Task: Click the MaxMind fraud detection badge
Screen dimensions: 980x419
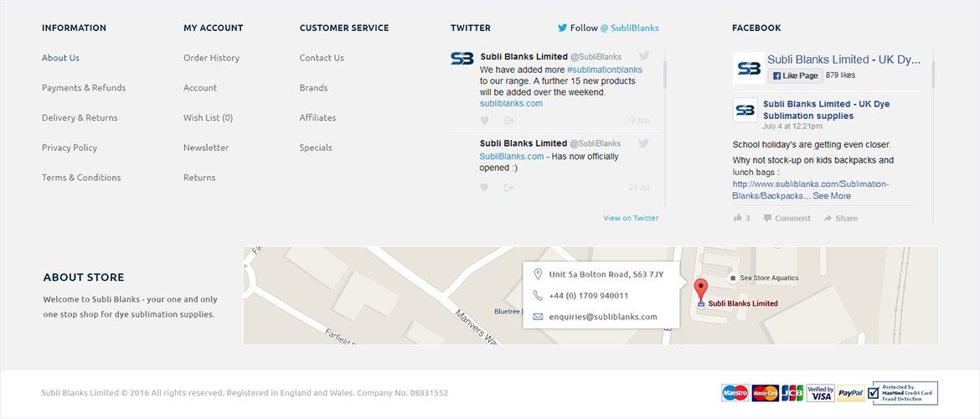Action: 902,393
